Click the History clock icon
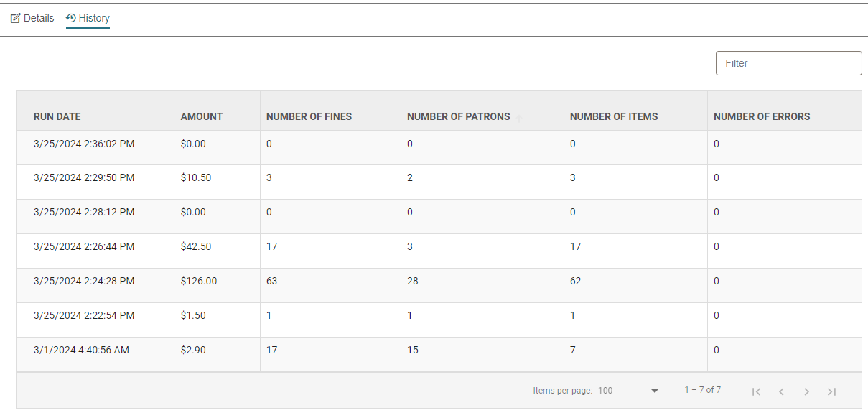 [x=71, y=18]
